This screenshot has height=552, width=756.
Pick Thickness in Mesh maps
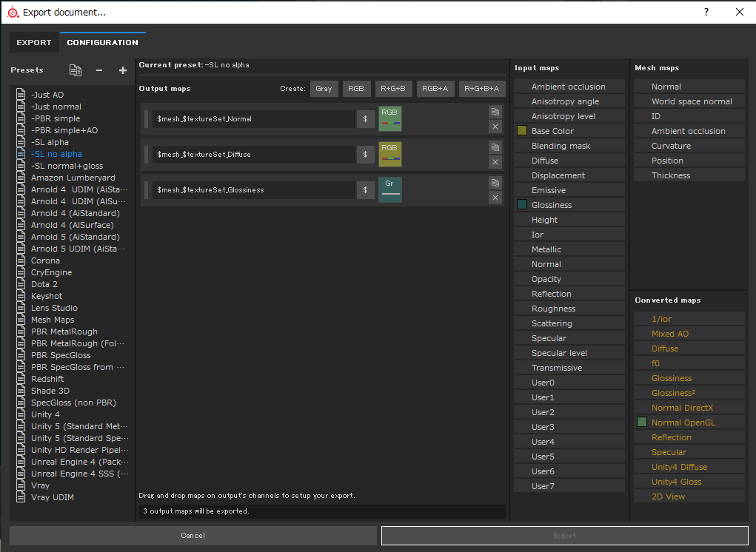[x=689, y=175]
